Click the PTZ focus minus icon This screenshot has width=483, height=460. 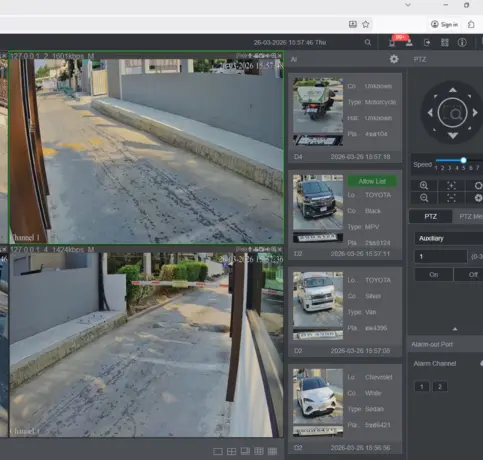pyautogui.click(x=451, y=198)
